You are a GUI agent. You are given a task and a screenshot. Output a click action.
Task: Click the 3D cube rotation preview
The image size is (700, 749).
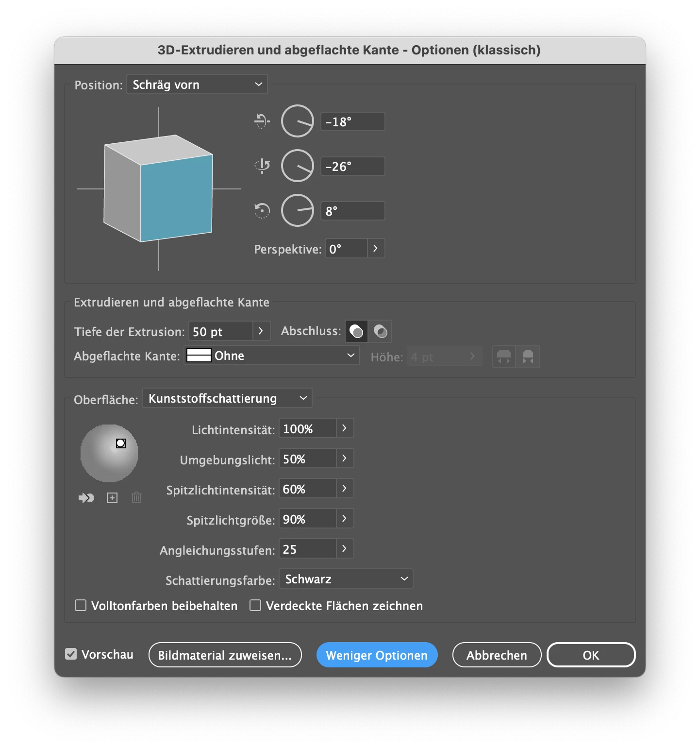pyautogui.click(x=159, y=188)
